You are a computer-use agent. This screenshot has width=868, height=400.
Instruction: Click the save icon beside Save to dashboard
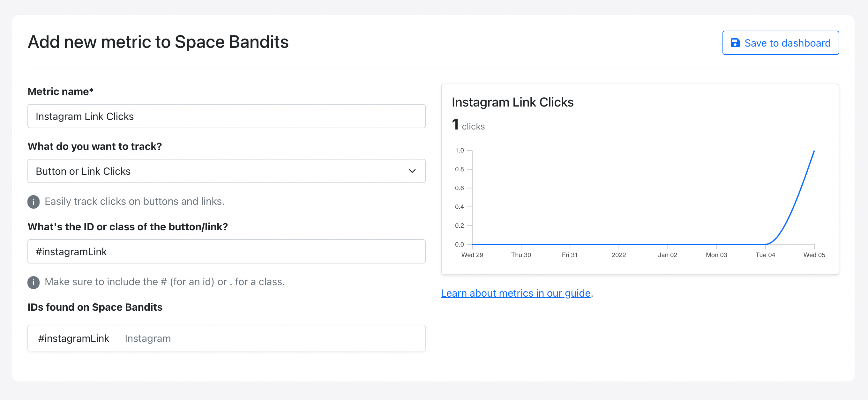(x=736, y=43)
